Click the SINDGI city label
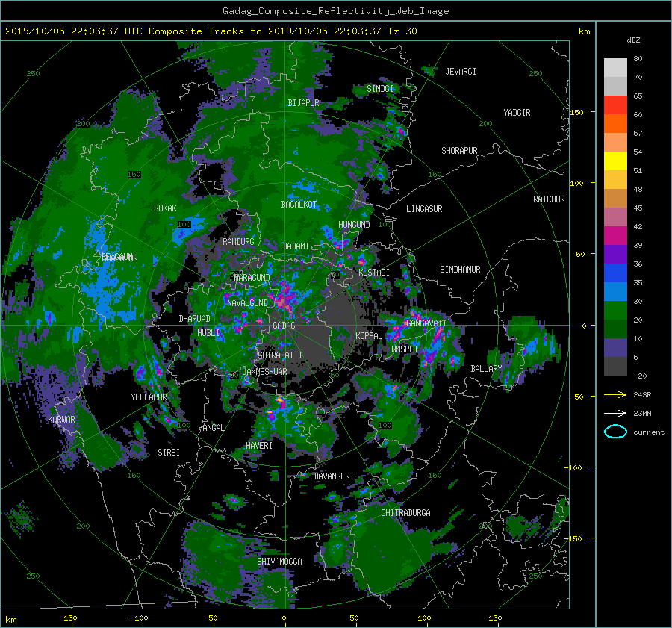 [380, 89]
